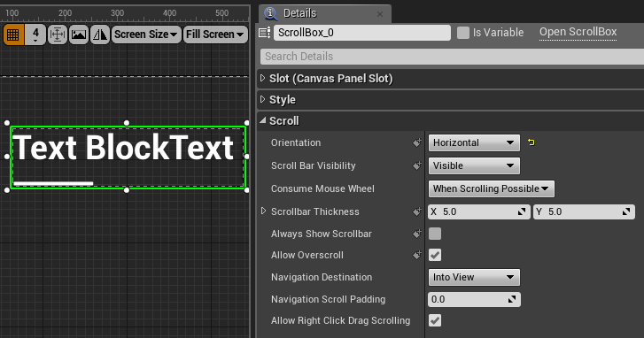Screen dimensions: 644x338
Task: Toggle grid snapping icon in designer toolbar
Action: tap(13, 35)
